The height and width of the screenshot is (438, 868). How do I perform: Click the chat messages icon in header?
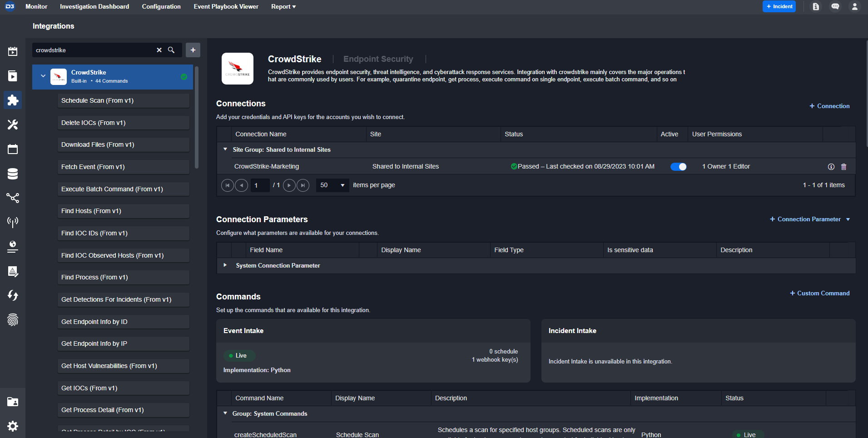pos(835,7)
